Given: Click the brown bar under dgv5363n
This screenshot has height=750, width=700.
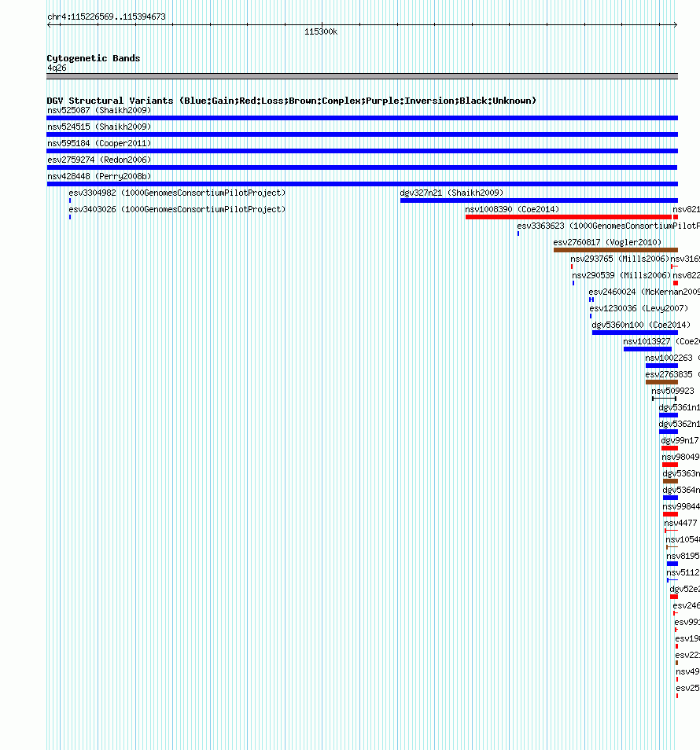Looking at the screenshot, I should [x=670, y=481].
